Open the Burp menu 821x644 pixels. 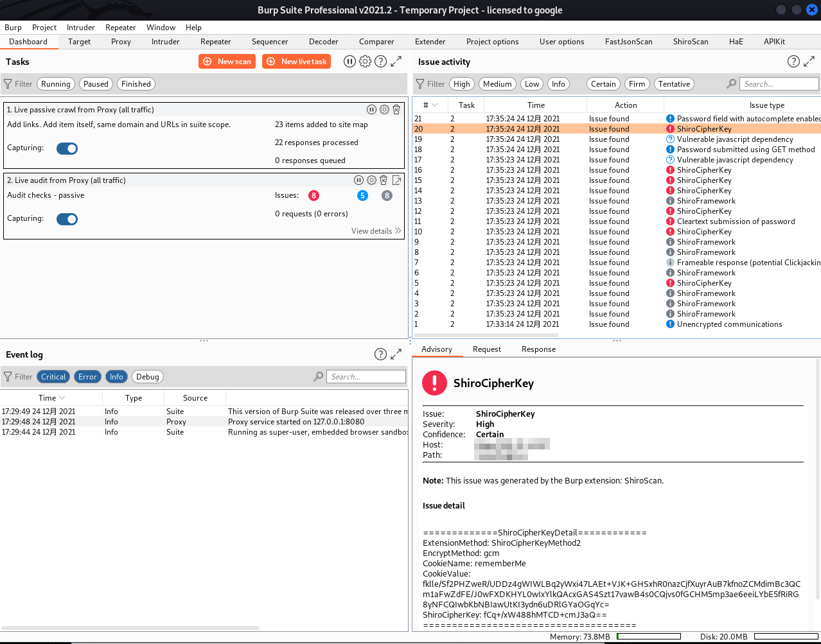click(x=13, y=27)
